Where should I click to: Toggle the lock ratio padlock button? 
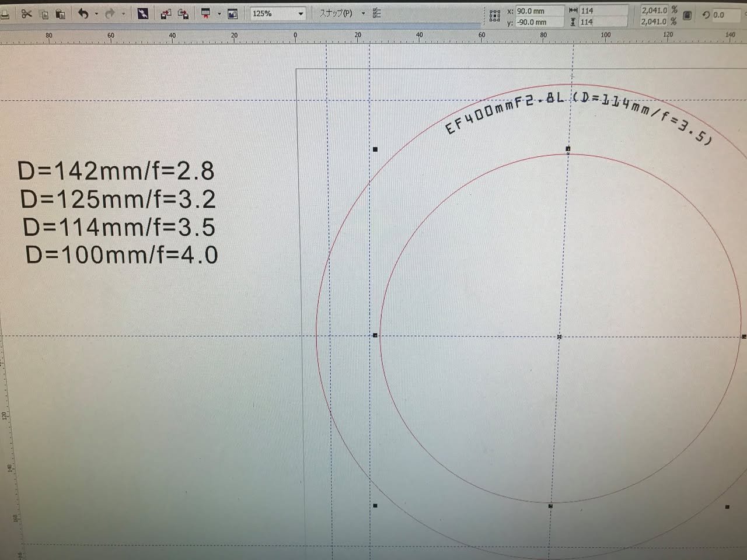click(x=687, y=16)
